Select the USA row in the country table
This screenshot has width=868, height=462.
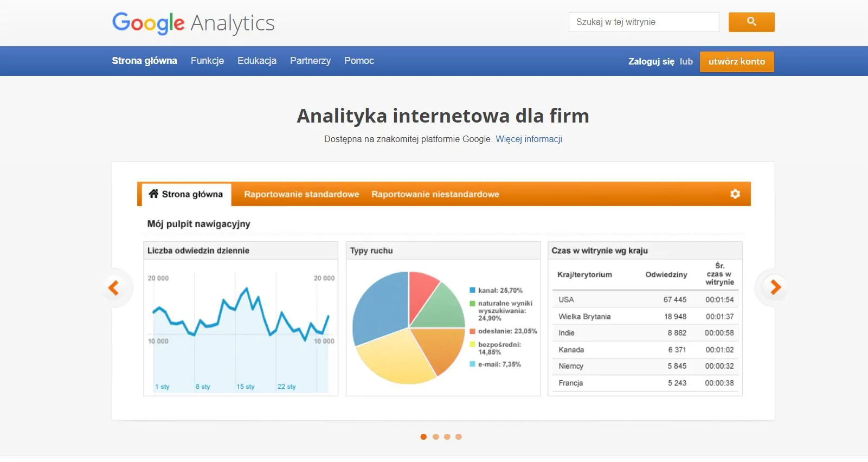(x=645, y=299)
